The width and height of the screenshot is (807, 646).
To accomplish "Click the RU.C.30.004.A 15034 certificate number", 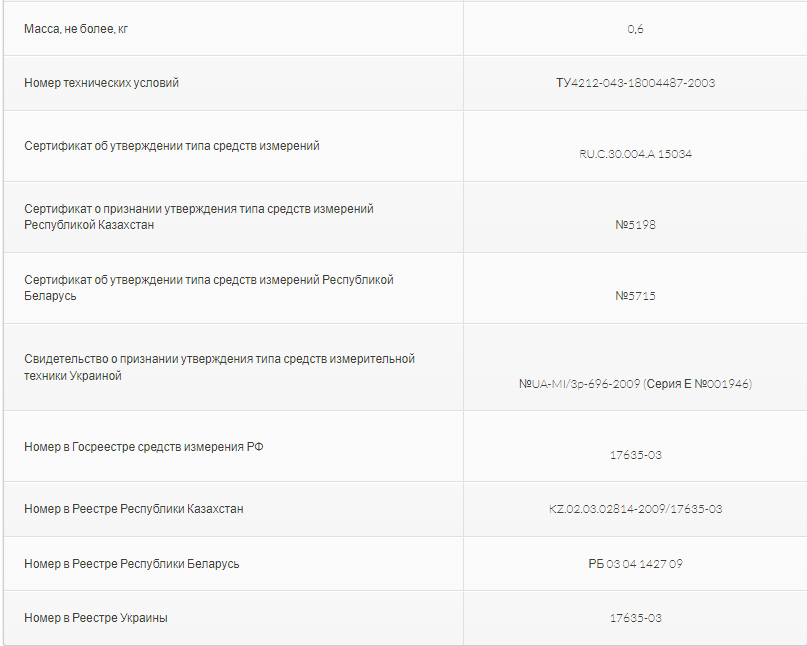I will 635,154.
